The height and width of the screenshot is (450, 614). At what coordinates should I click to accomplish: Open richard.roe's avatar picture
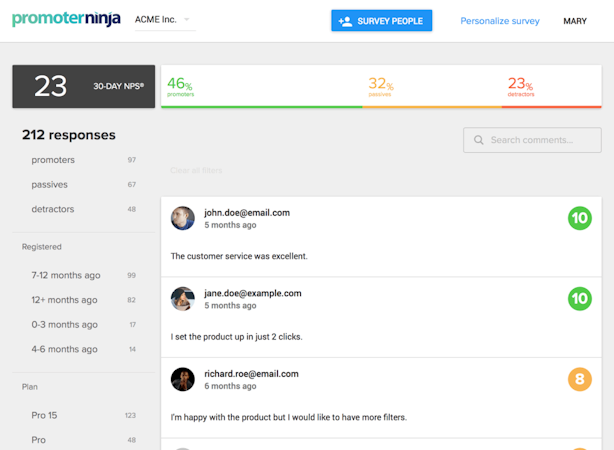coord(182,379)
